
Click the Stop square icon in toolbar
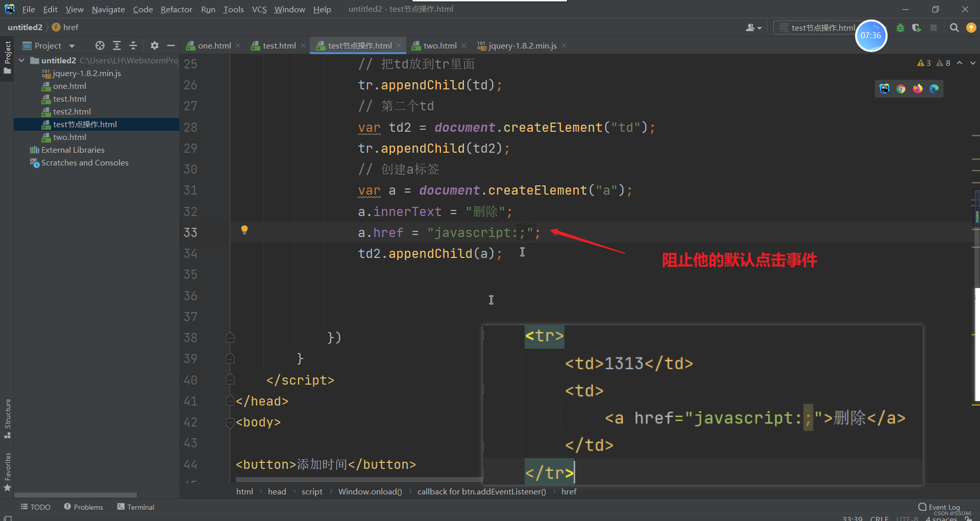(x=934, y=28)
